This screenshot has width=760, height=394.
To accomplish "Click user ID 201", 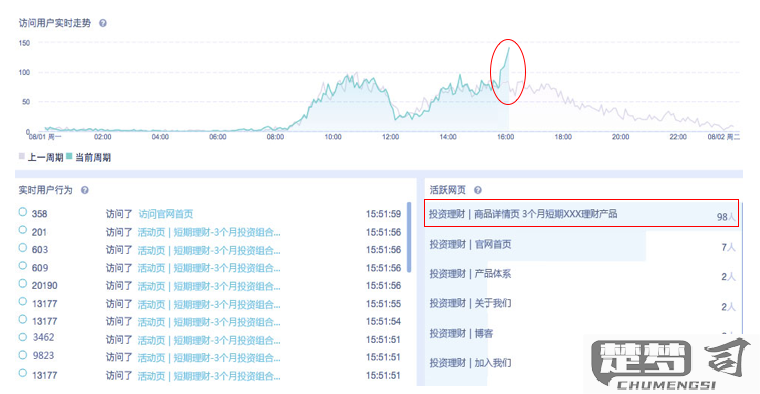I will 39,232.
